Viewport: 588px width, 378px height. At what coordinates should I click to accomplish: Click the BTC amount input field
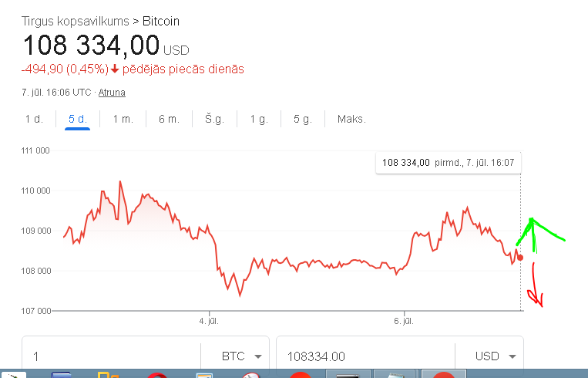(112, 356)
